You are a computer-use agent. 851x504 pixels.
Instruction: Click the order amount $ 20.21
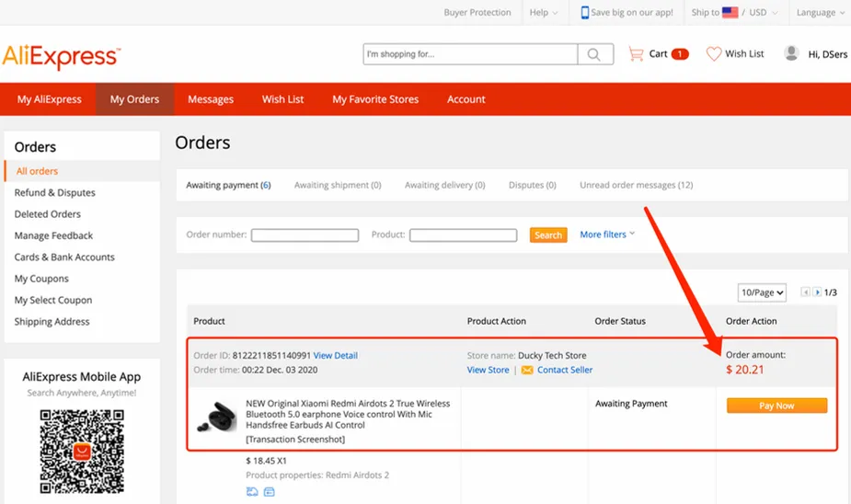point(744,370)
